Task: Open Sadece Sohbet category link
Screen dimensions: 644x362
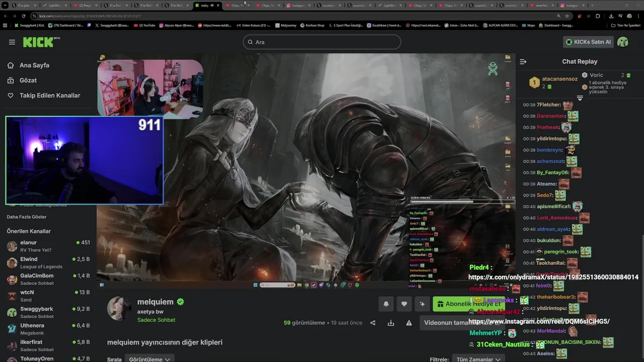Action: 156,320
